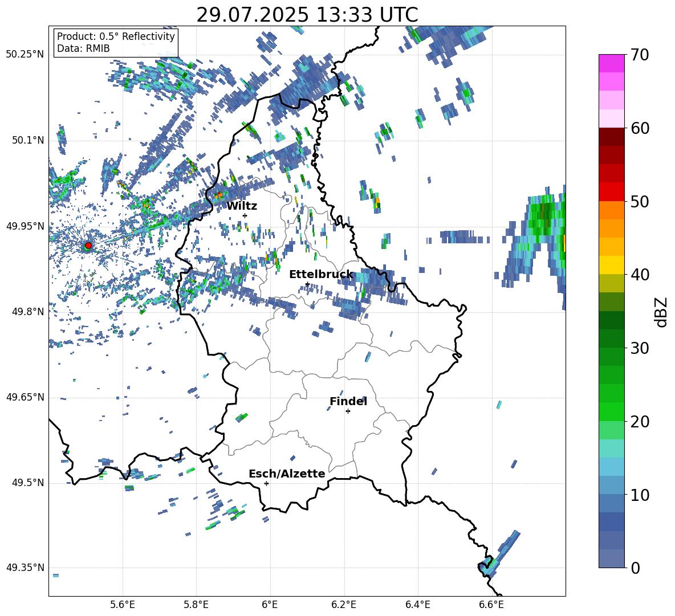Click the 50.1°N latitude label

pos(28,141)
